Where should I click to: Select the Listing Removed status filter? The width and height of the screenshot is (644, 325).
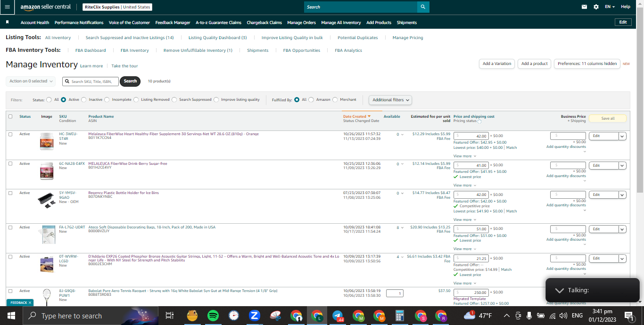136,99
